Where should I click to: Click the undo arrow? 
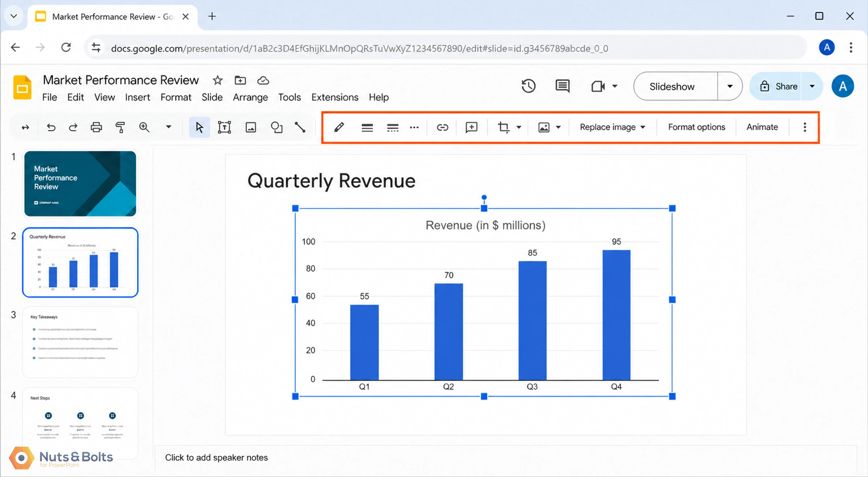(x=51, y=127)
